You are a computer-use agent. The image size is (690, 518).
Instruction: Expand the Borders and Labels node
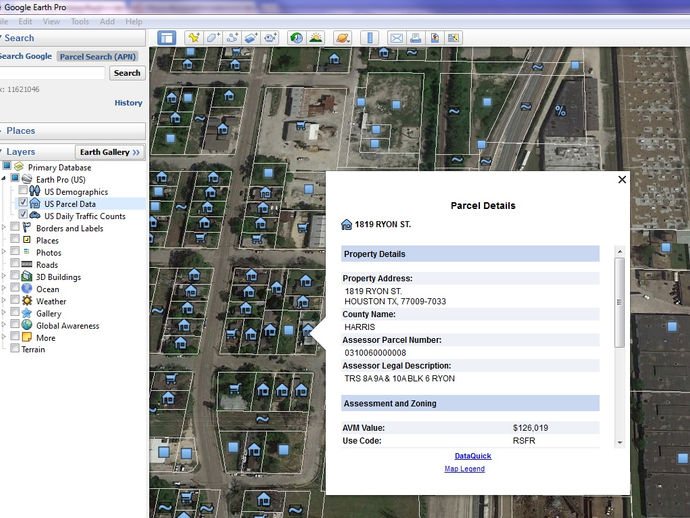coord(4,228)
